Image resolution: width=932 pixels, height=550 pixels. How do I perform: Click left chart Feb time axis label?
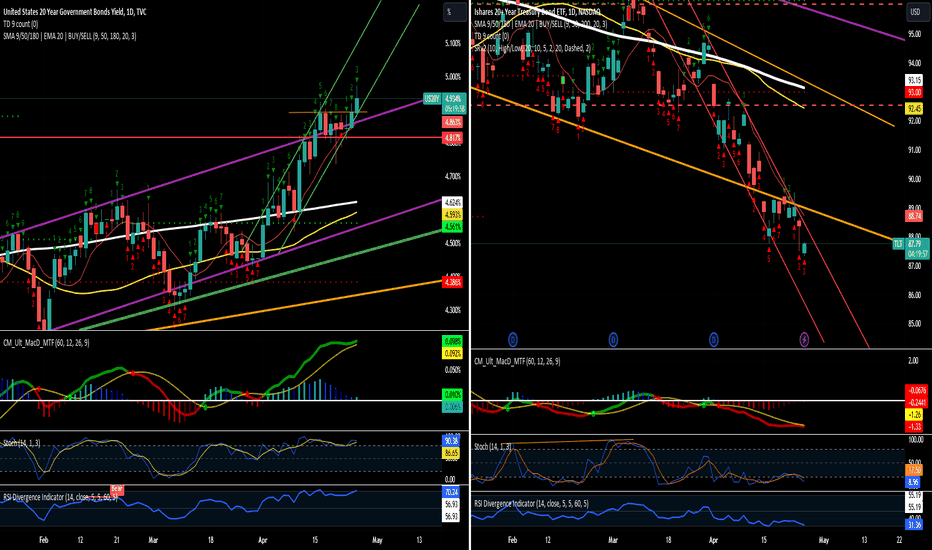pos(43,540)
